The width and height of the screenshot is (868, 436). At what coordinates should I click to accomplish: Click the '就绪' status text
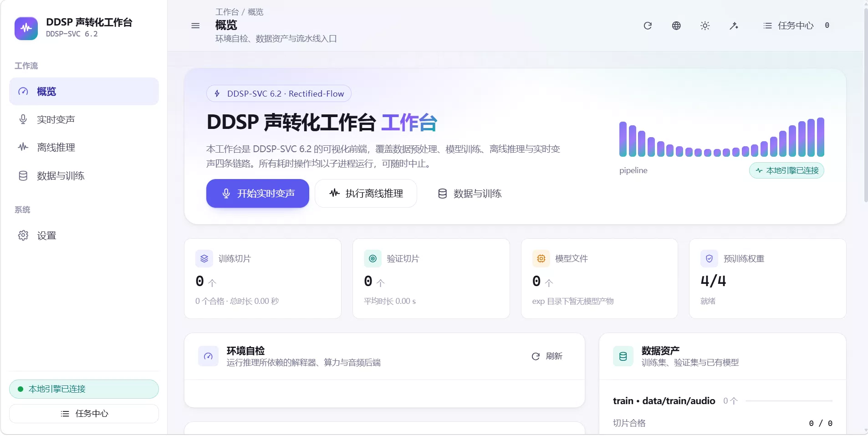tap(708, 301)
